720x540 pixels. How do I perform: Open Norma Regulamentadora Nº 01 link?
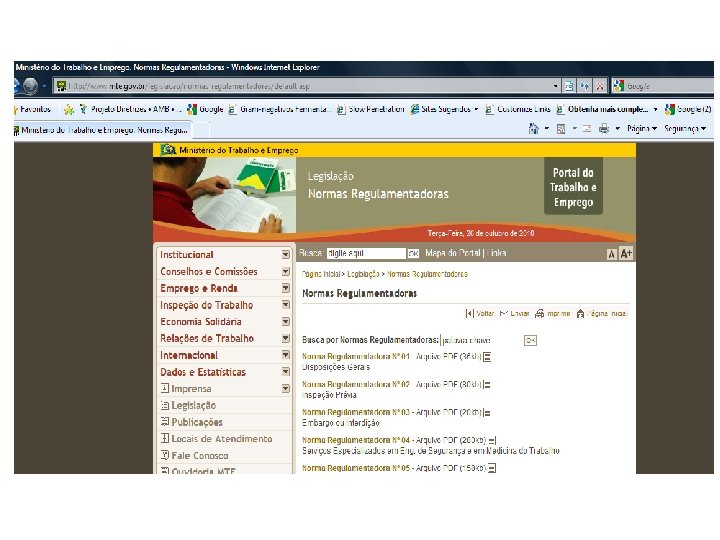[x=355, y=356]
